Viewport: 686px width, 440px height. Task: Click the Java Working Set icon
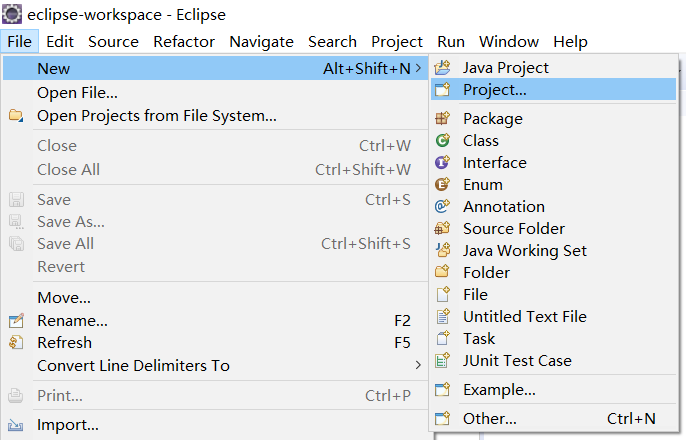443,250
